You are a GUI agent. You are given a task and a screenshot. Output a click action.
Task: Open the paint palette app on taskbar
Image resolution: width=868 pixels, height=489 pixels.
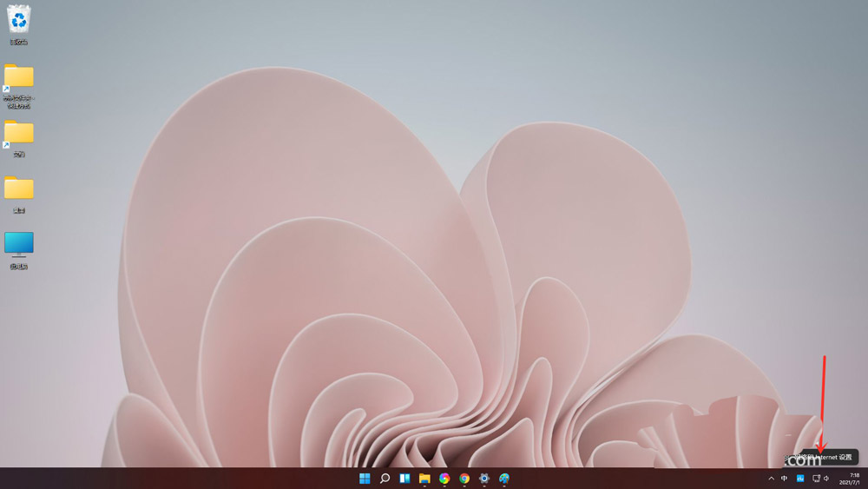[504, 479]
